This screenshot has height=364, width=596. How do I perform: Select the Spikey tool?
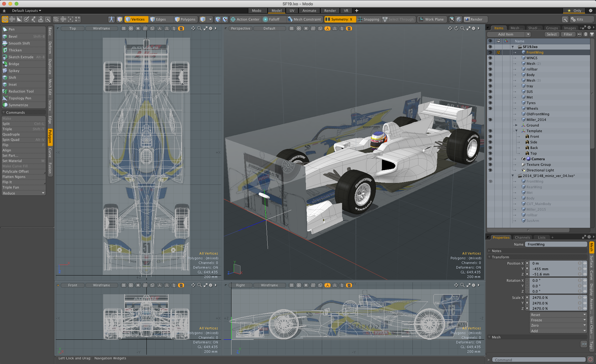click(23, 71)
